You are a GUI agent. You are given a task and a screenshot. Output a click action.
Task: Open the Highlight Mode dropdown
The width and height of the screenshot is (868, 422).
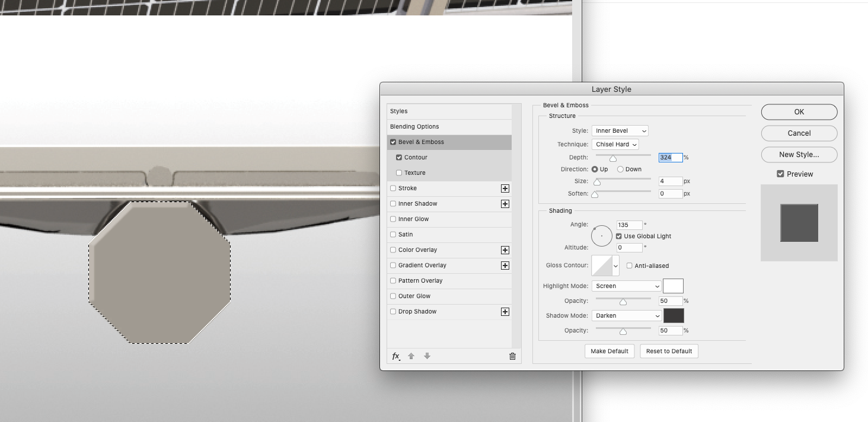coord(626,286)
